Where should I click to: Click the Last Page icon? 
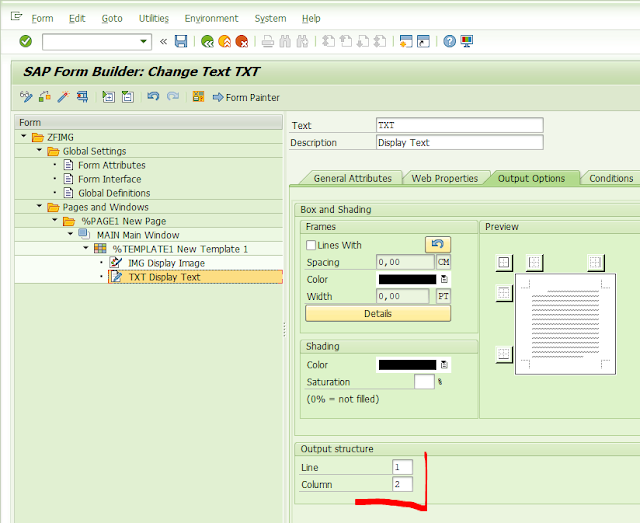[x=380, y=41]
